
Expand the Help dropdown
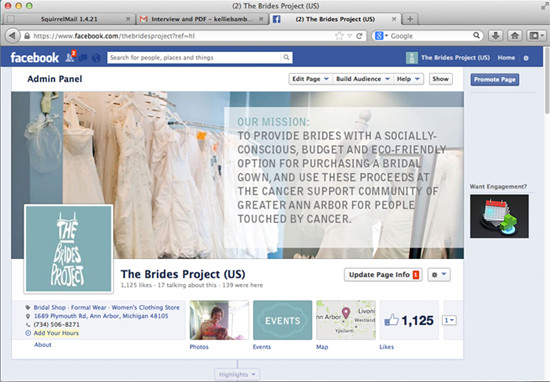coord(408,79)
